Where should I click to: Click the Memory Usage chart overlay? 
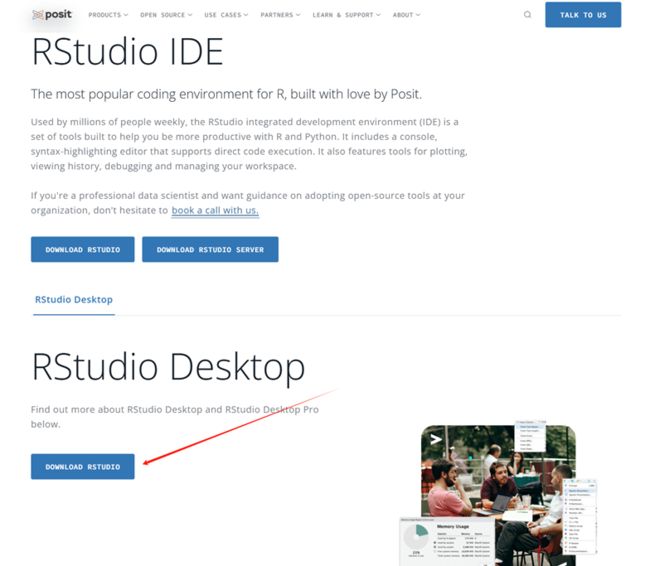coord(447,541)
